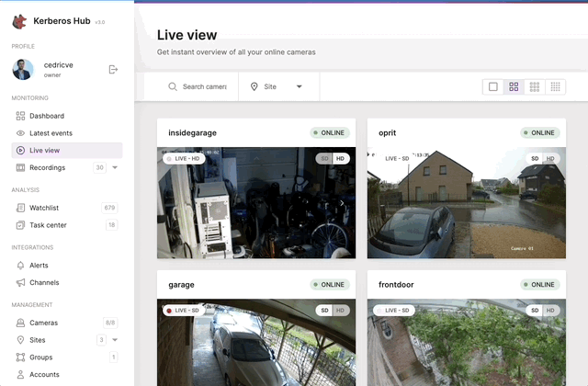
Task: Switch frontdoor stream to HD
Action: 550,311
